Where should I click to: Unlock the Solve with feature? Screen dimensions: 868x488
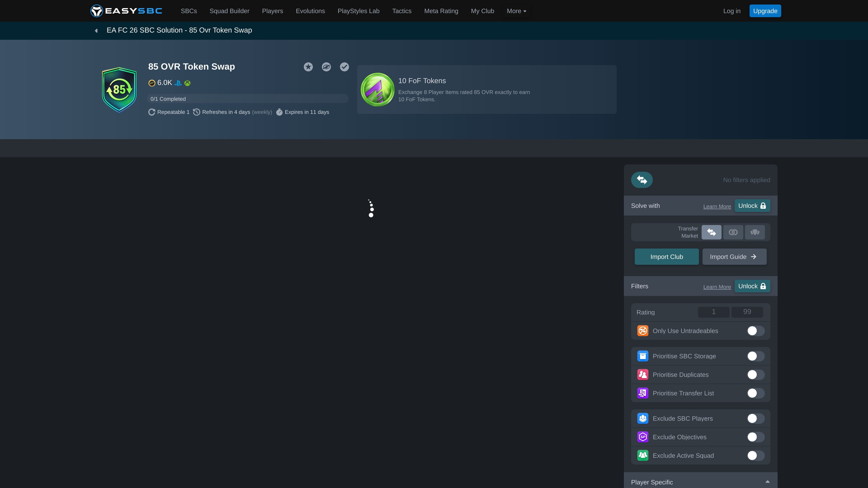pos(752,206)
